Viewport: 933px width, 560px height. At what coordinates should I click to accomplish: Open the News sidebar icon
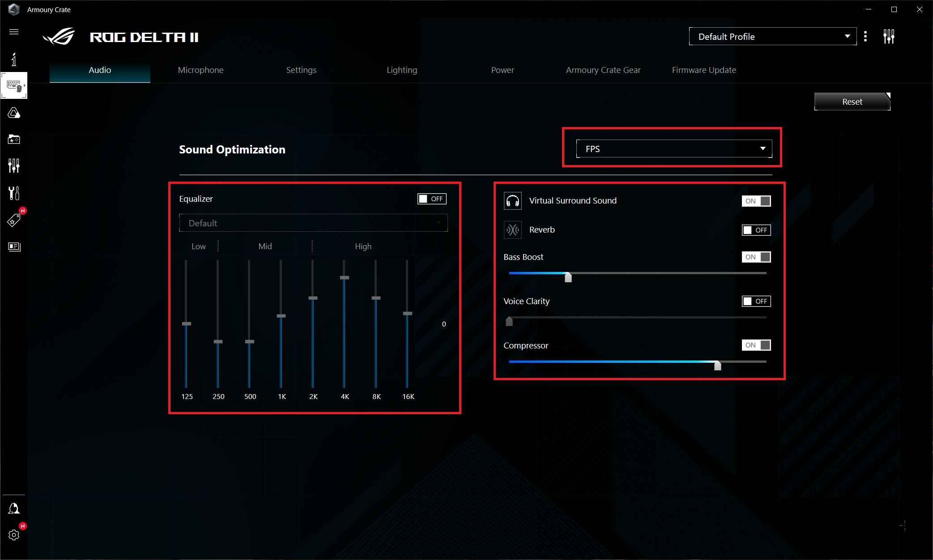(14, 246)
